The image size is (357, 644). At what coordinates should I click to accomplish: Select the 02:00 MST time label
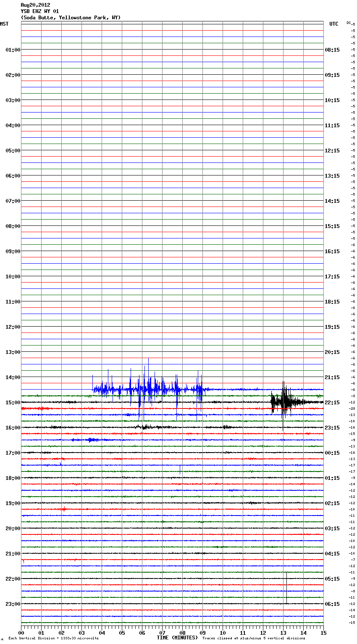click(x=13, y=75)
